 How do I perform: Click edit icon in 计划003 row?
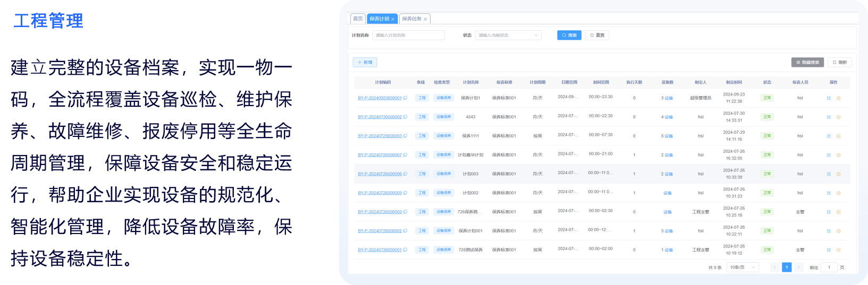coord(828,174)
